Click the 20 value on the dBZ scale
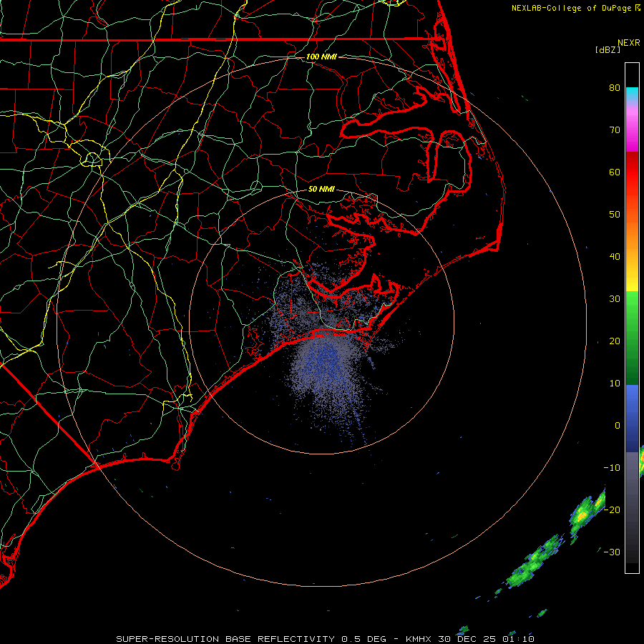 coord(615,341)
